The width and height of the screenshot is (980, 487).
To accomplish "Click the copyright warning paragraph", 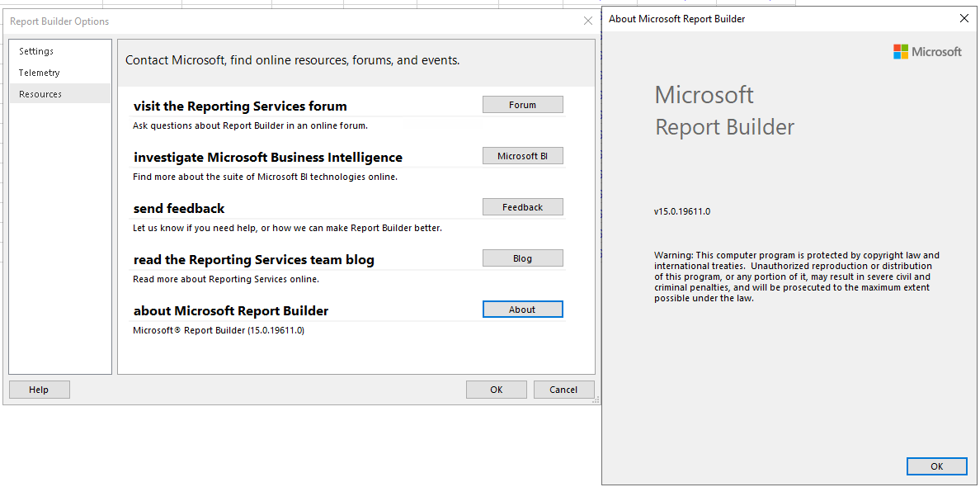I will [796, 277].
